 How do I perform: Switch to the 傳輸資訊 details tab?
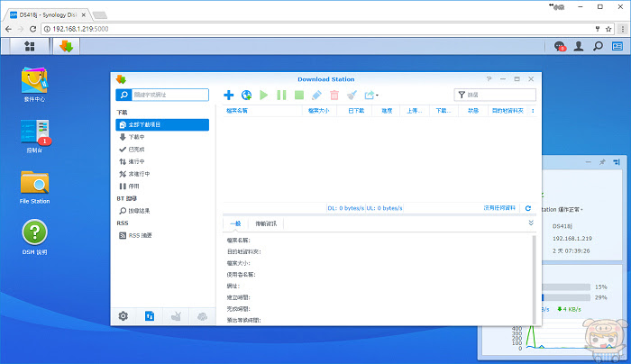click(x=266, y=223)
